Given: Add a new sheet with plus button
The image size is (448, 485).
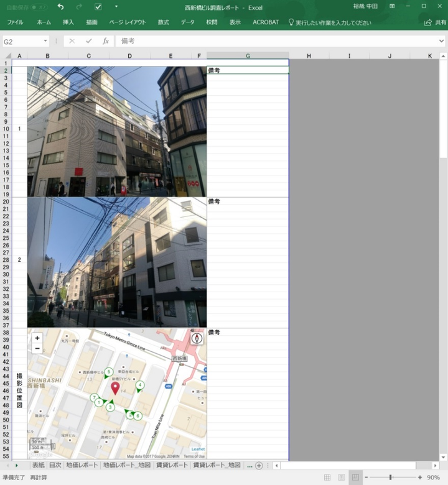Looking at the screenshot, I should click(x=259, y=465).
